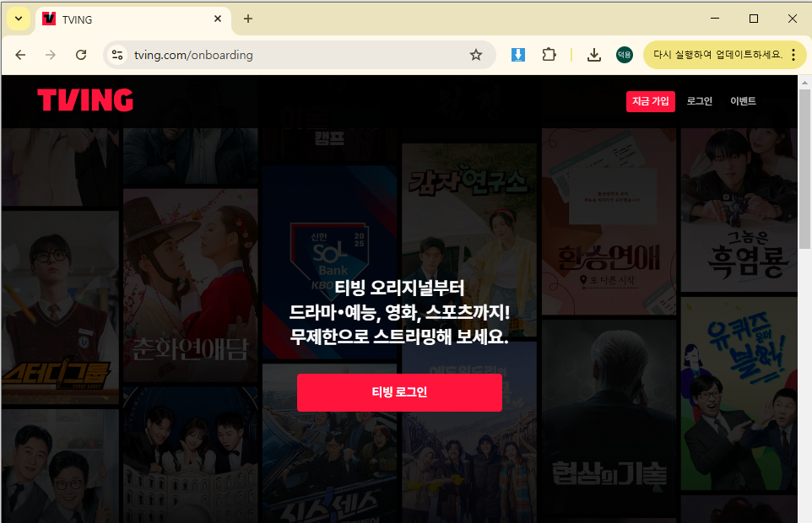
Task: Click the blue download extension icon
Action: 518,55
